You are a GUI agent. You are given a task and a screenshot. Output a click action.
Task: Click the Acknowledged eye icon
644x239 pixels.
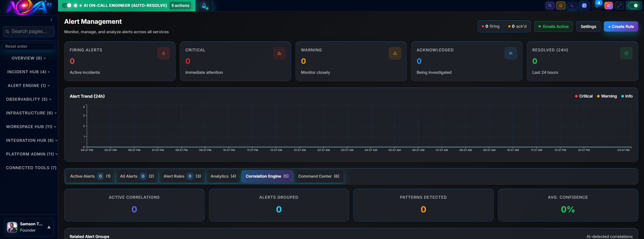510,53
